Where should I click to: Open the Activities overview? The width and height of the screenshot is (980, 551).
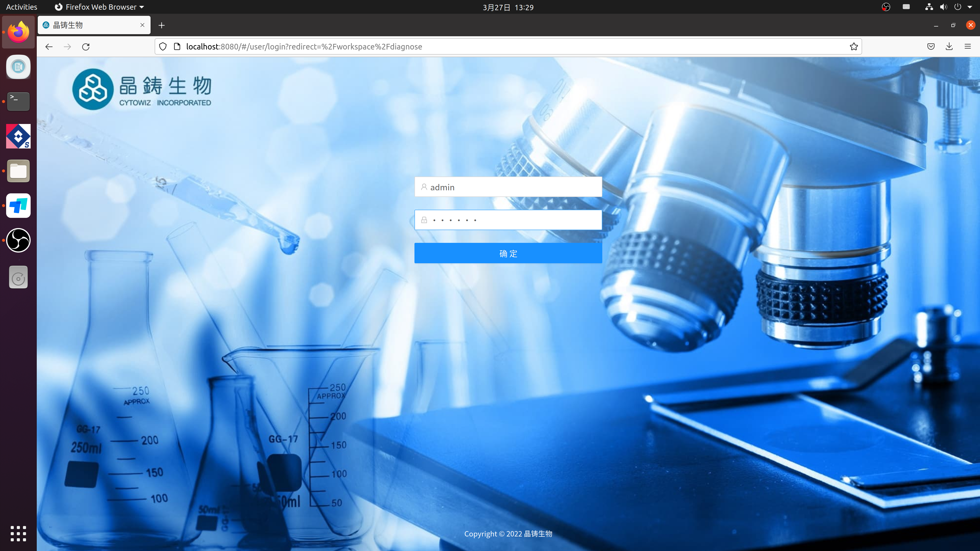(22, 7)
